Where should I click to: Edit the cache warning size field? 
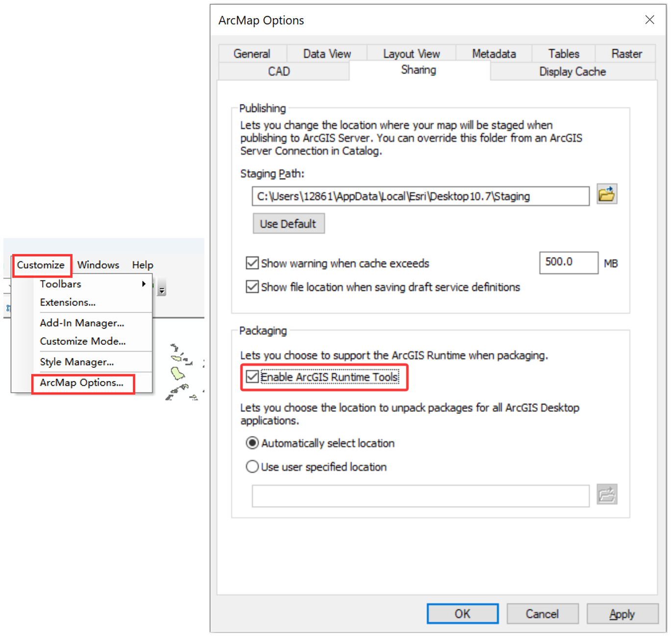569,262
